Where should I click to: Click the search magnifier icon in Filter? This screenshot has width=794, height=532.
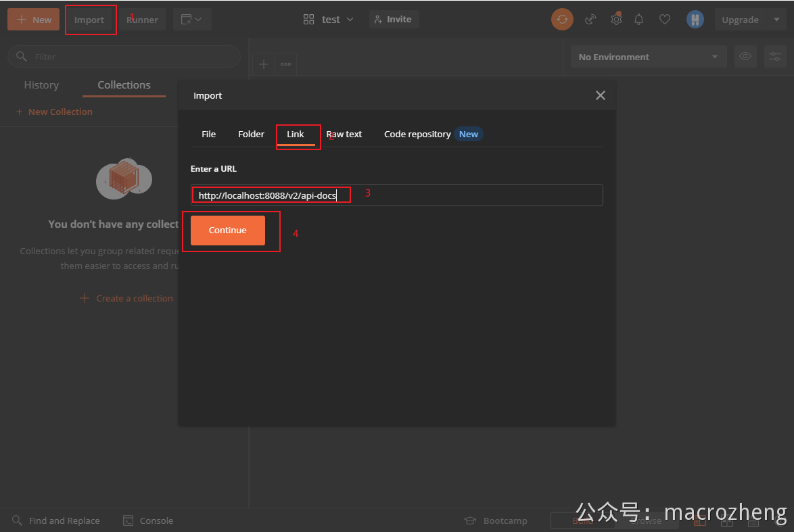[x=21, y=56]
